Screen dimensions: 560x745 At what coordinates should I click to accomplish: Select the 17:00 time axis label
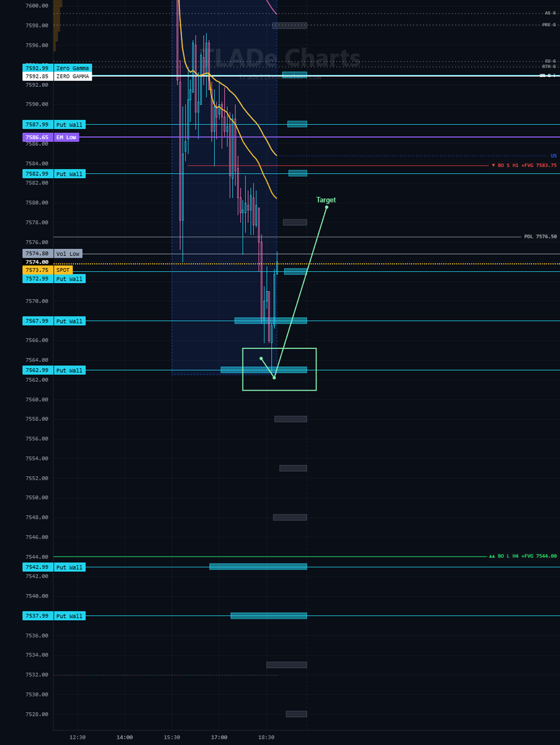219,737
